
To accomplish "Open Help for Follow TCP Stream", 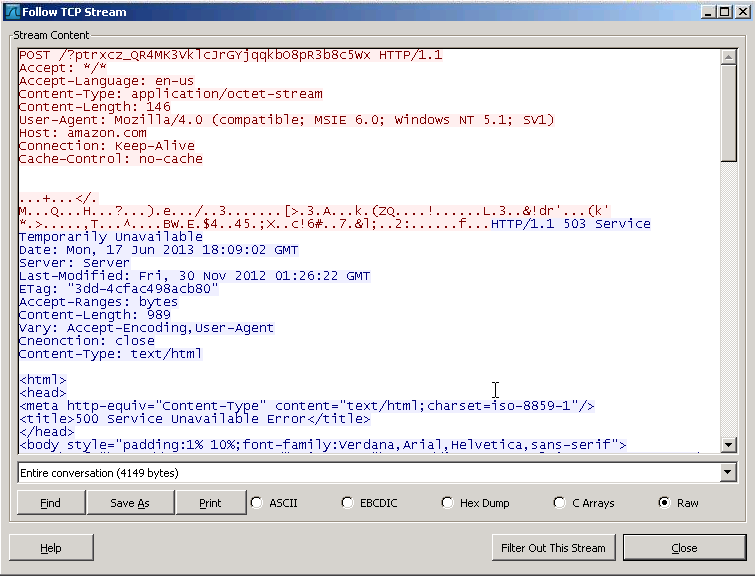I will [x=51, y=548].
